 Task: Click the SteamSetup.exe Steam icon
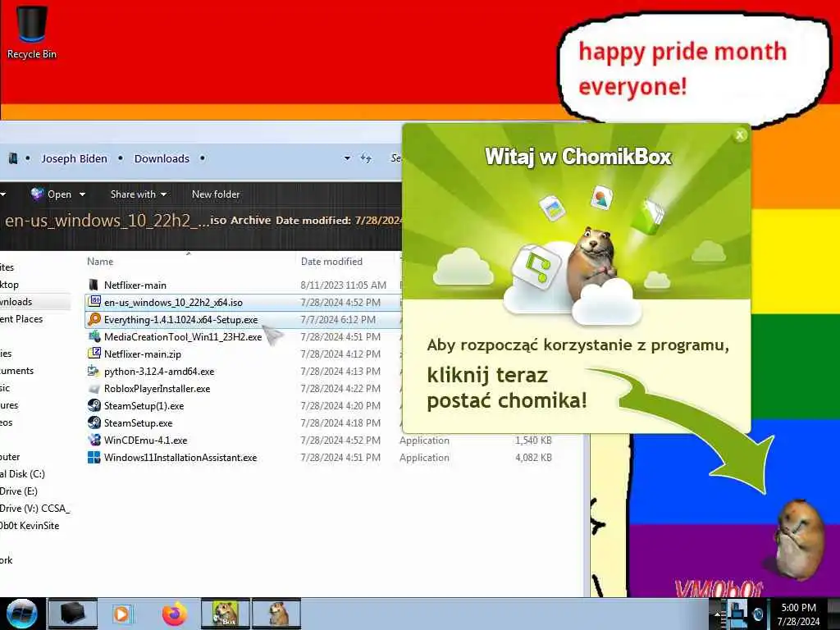click(94, 422)
